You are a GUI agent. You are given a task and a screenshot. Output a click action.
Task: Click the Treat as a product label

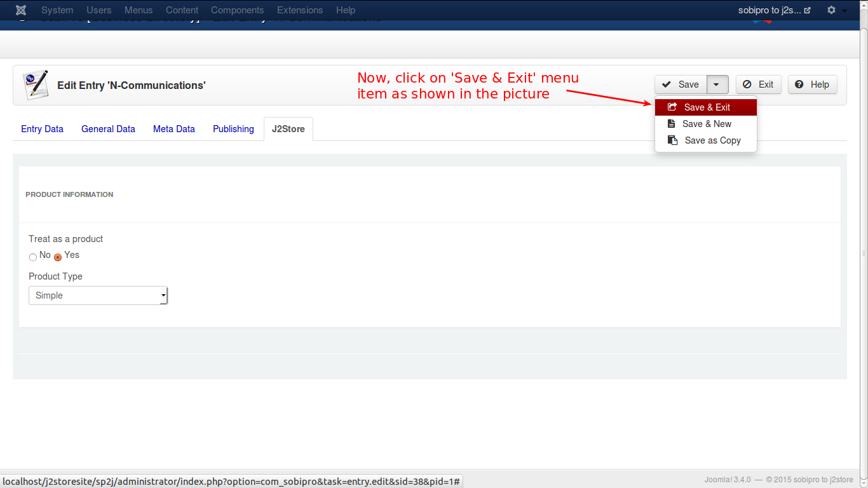click(x=65, y=239)
